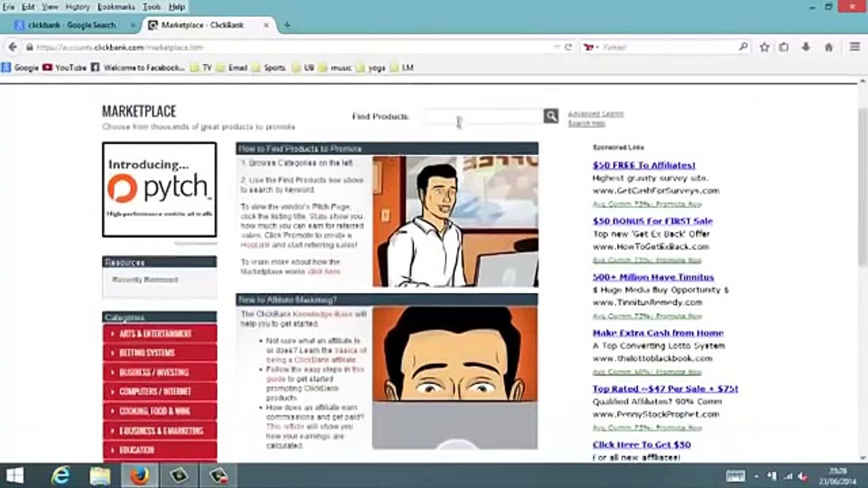Viewport: 868px width, 488px height.
Task: Open the address bar history dropdown arrow
Action: (x=557, y=47)
